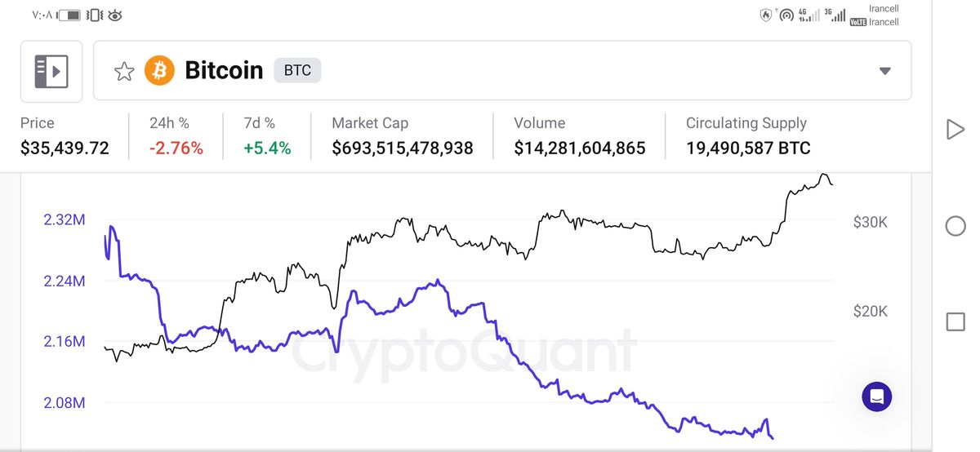
Task: Click the $30K price axis label
Action: point(870,222)
